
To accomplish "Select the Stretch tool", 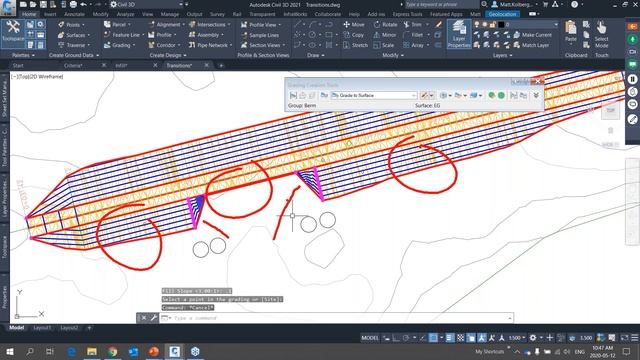I will (356, 45).
